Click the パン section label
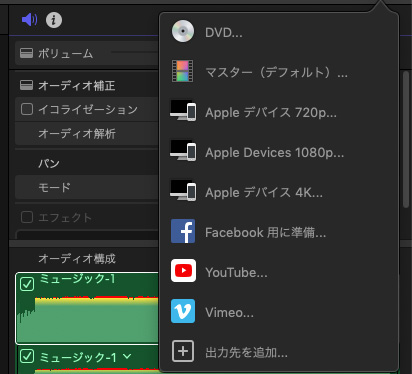This screenshot has width=412, height=374. (49, 163)
